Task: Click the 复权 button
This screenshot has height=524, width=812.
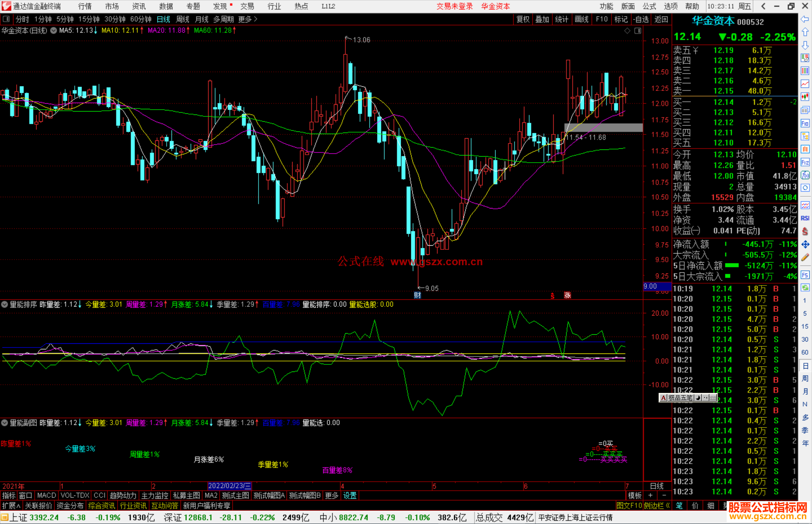Action: click(523, 19)
